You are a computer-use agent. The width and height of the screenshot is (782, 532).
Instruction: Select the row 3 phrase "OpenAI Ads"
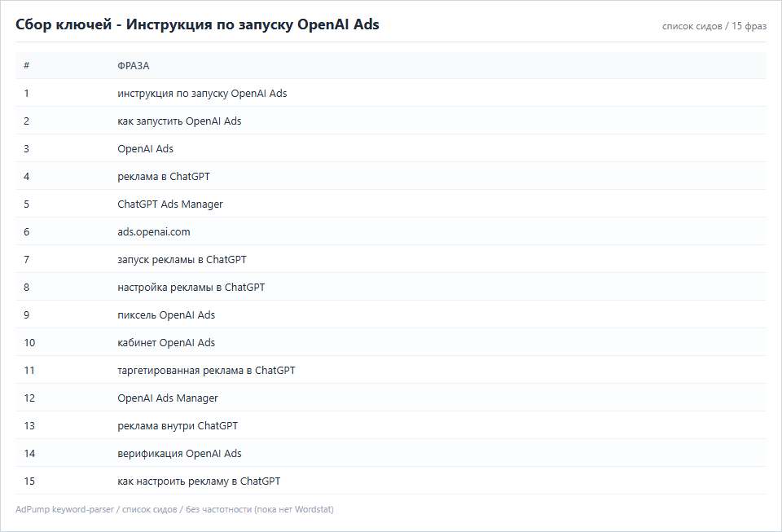145,149
